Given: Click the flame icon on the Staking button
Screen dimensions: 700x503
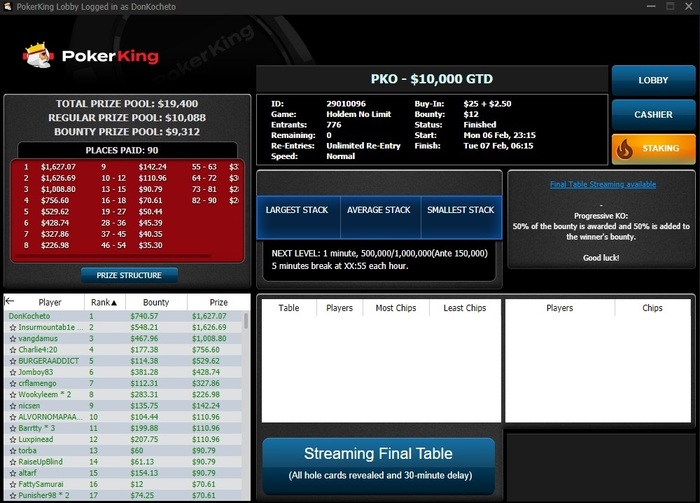Looking at the screenshot, I should pyautogui.click(x=625, y=149).
